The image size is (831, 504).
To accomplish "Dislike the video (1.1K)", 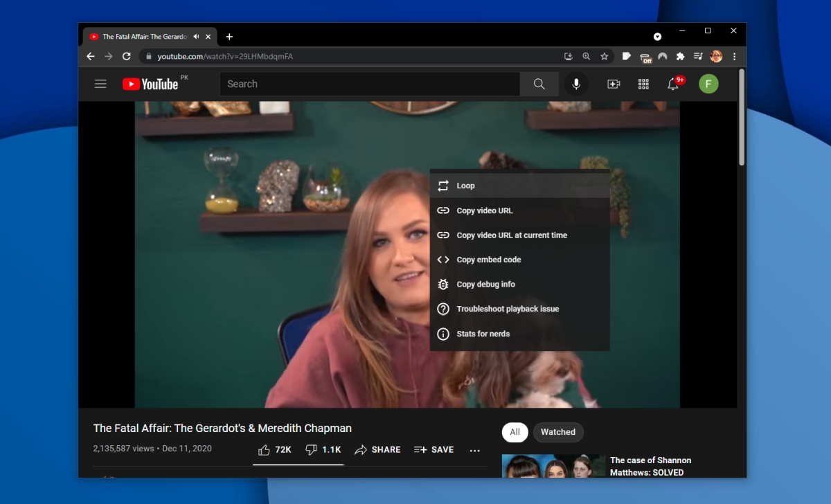I will [323, 450].
